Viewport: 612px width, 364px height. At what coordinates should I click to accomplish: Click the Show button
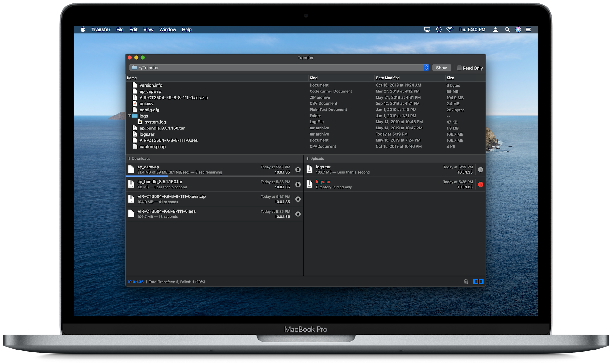coord(441,68)
